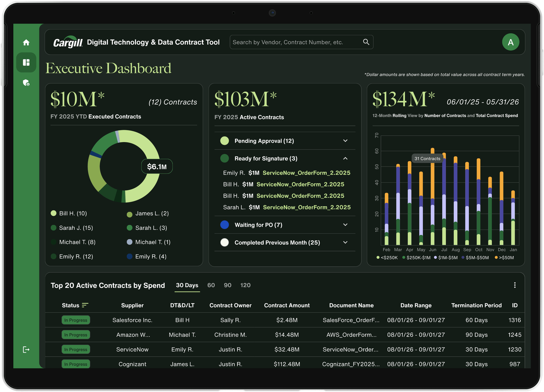This screenshot has width=544, height=392.
Task: Open Emily R. ServiceNow_OrderForm_2.2025 link
Action: click(x=306, y=173)
